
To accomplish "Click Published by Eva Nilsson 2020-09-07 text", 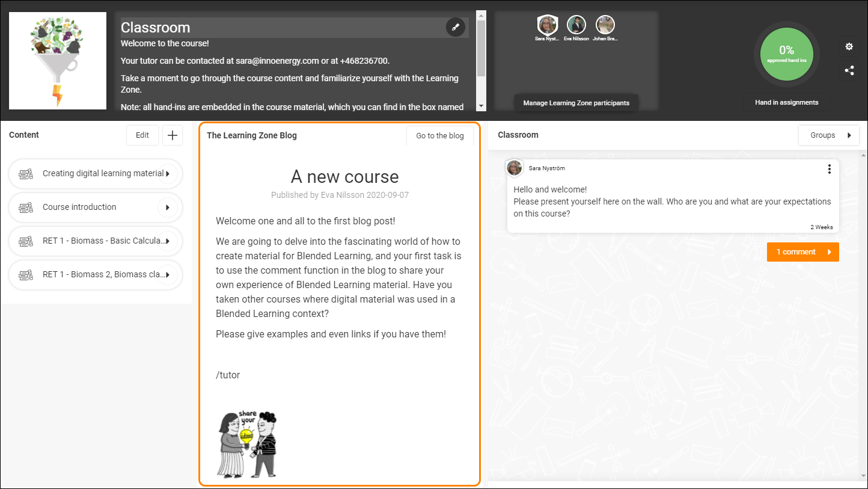I will 340,195.
